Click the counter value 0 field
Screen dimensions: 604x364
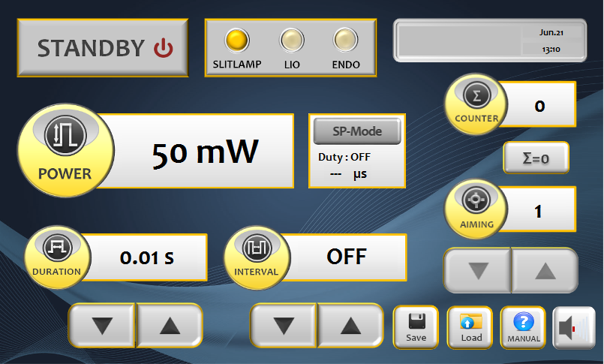[539, 105]
